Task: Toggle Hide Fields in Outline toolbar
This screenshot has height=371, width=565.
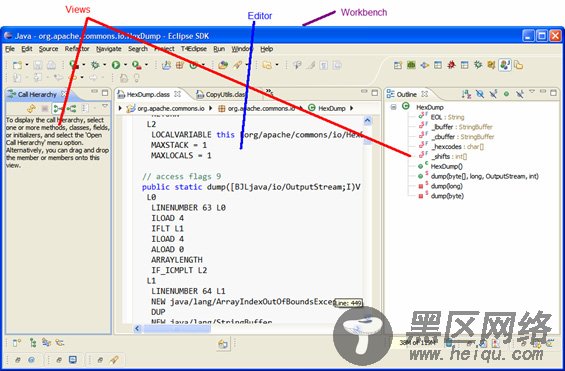Action: click(x=480, y=94)
